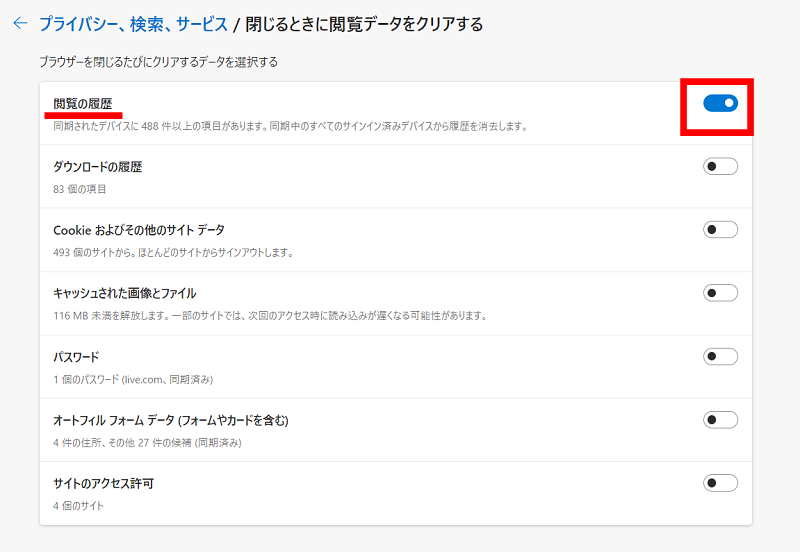
Task: Switch on the パスワード toggle
Action: (720, 356)
